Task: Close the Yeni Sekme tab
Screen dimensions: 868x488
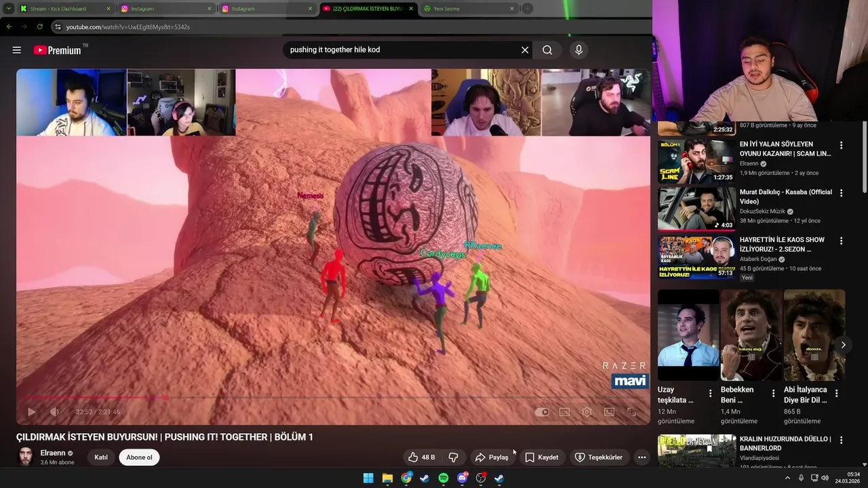Action: point(512,9)
